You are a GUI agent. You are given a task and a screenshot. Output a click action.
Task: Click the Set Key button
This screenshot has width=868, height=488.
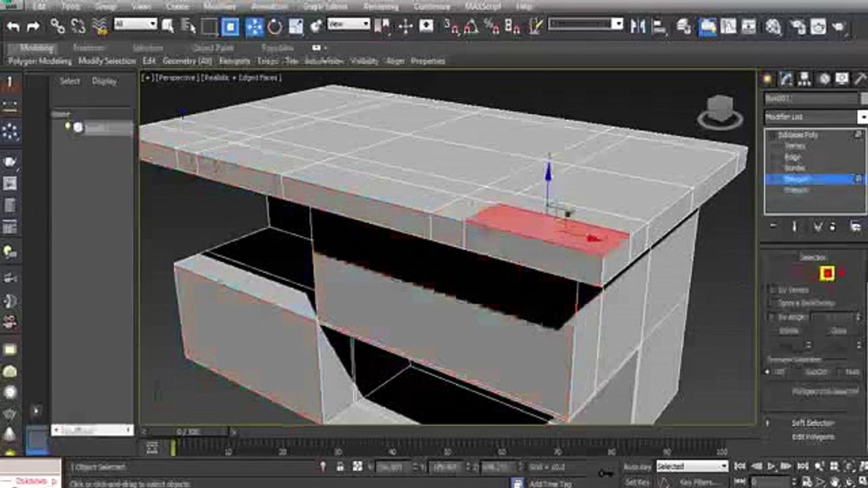(637, 482)
